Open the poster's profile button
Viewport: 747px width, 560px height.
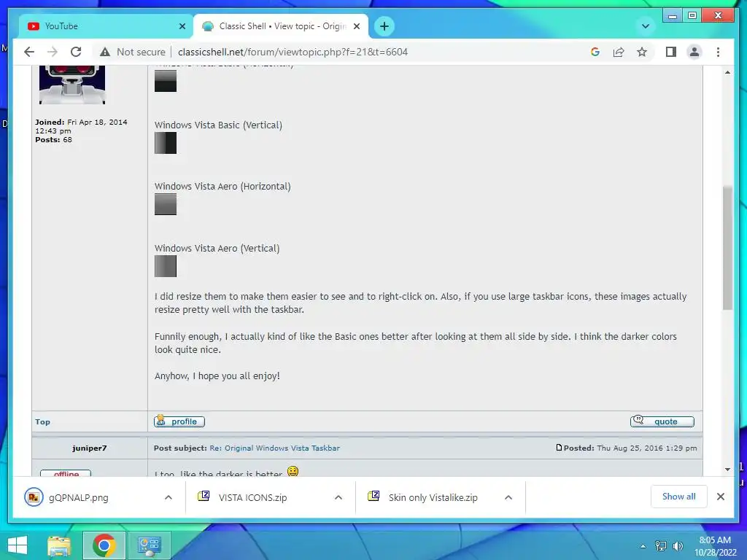(x=179, y=421)
